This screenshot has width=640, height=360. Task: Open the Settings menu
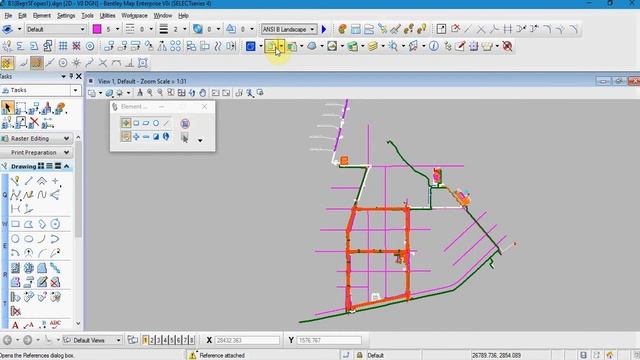[x=66, y=16]
